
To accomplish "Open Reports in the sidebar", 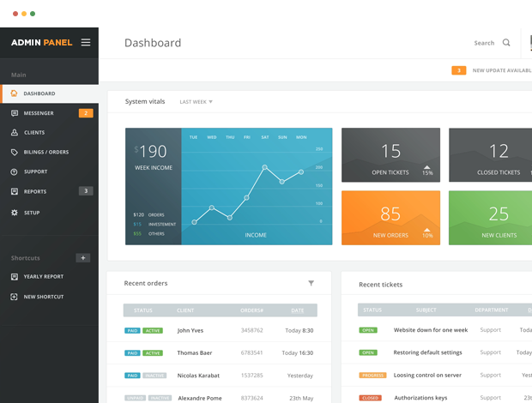I will tap(35, 191).
